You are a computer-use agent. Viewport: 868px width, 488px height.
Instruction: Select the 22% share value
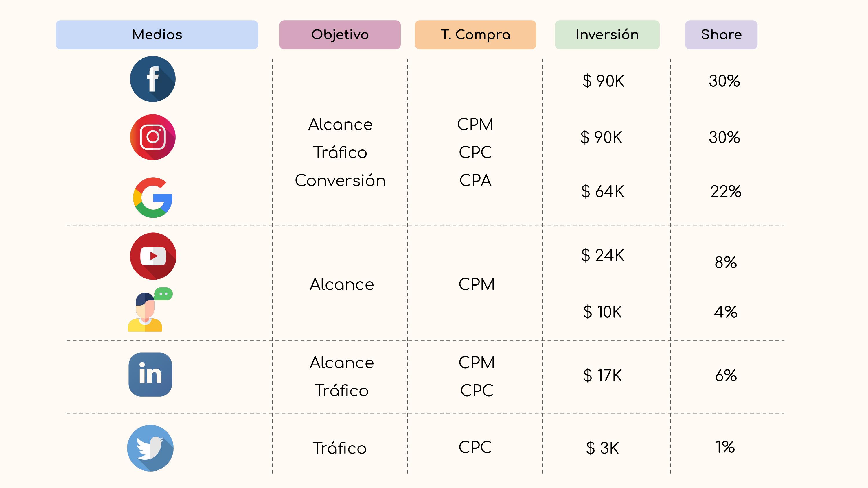tap(725, 191)
